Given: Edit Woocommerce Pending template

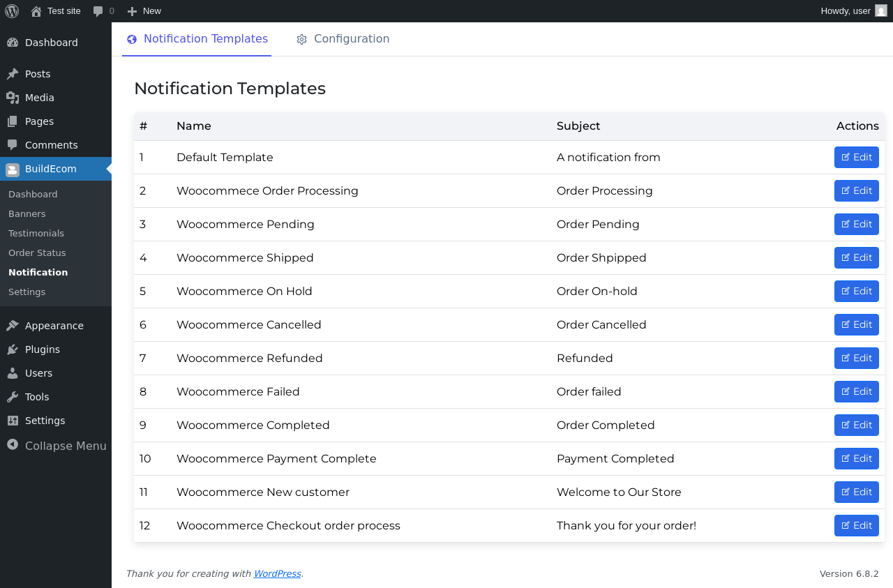Looking at the screenshot, I should pyautogui.click(x=857, y=224).
